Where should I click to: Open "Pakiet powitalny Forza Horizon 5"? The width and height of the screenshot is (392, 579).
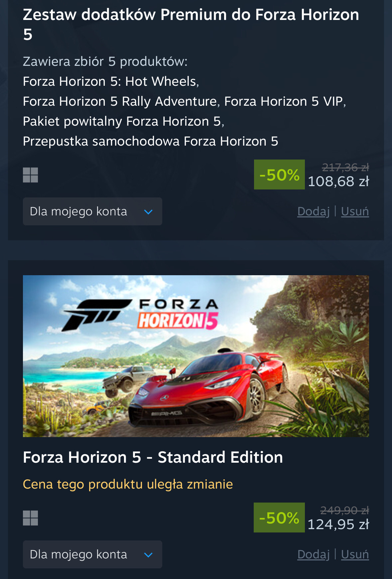click(x=123, y=121)
